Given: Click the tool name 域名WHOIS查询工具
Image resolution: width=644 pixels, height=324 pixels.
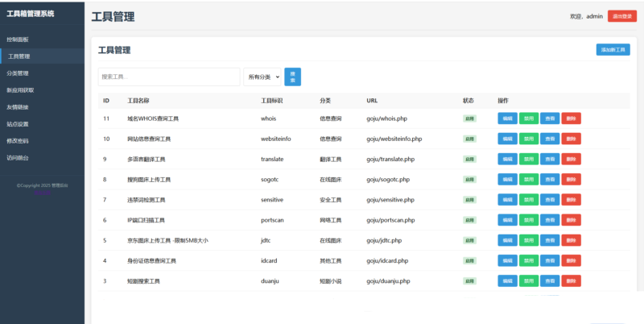Looking at the screenshot, I should tap(153, 118).
